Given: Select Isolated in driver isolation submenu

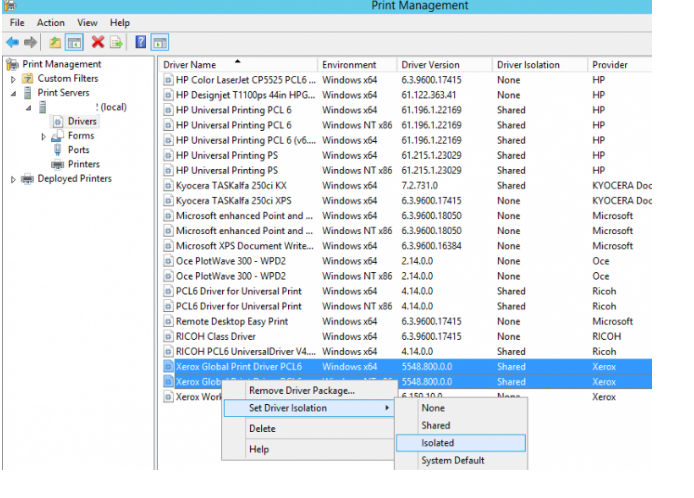Looking at the screenshot, I should coord(461,443).
